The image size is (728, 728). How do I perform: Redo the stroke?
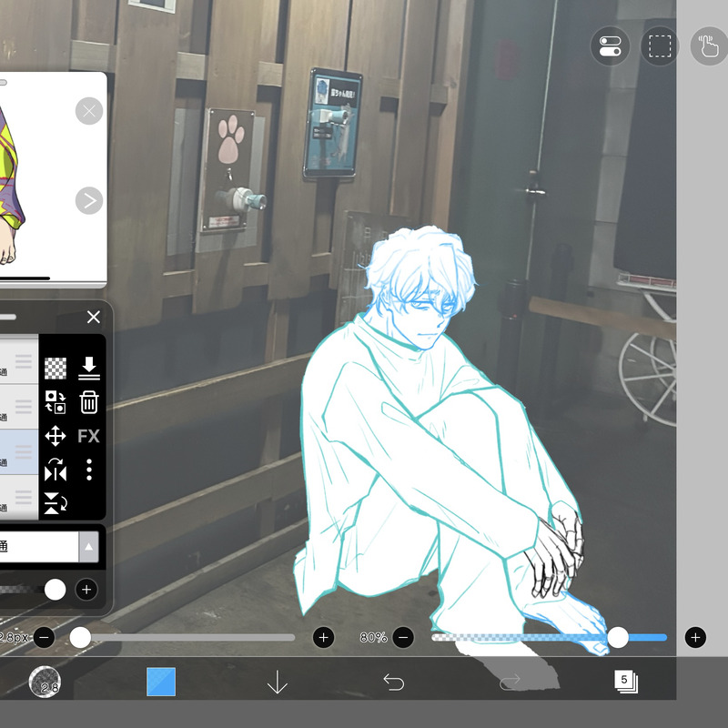tap(510, 682)
